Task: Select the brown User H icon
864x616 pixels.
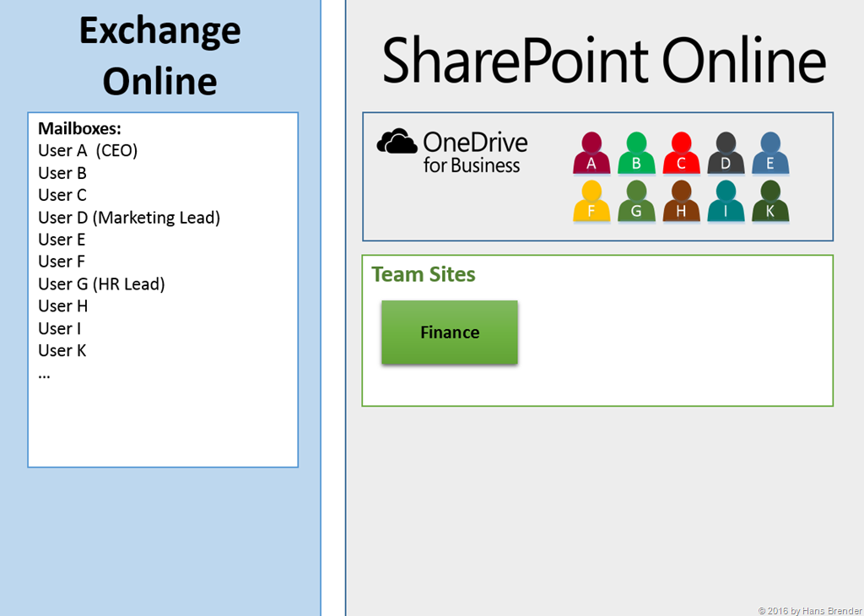Action: click(681, 203)
